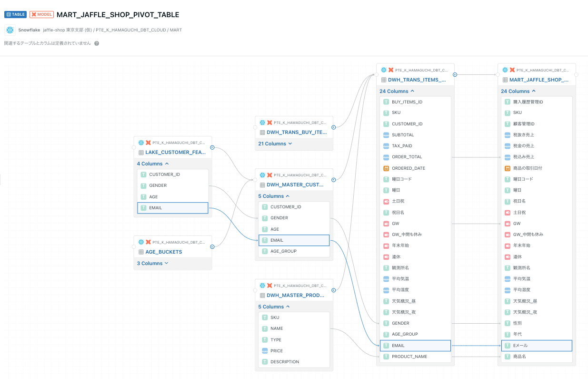Select GENDER column in LAKE_CUSTOMER_FEA
Viewport: 588px width, 379px height.
[x=173, y=185]
